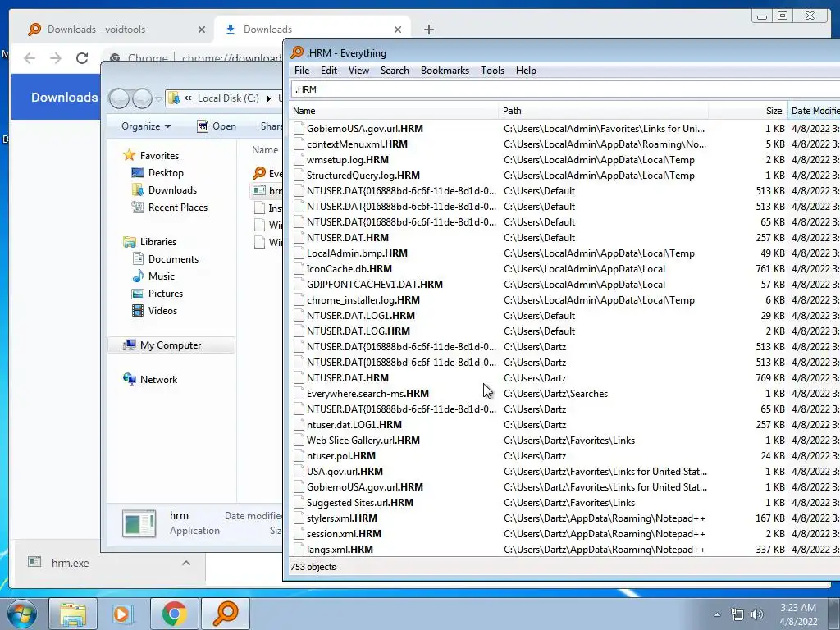The image size is (840, 630).
Task: Select file icon of langs.xml.HRM
Action: point(299,550)
